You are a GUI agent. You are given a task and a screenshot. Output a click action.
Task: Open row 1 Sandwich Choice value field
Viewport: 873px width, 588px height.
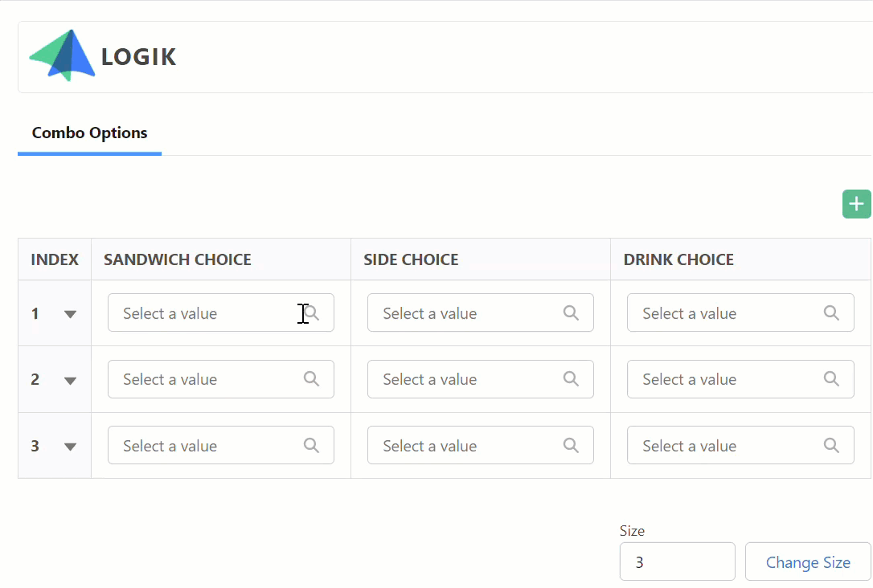tap(221, 312)
